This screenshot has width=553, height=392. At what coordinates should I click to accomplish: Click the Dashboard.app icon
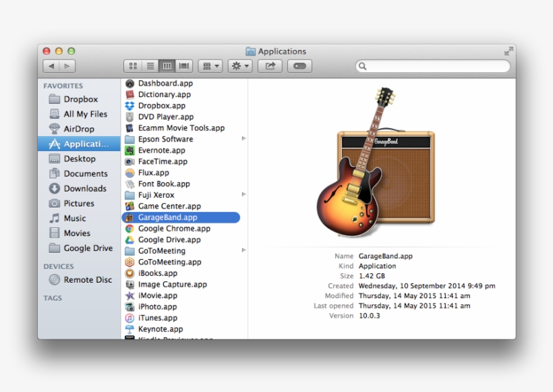point(129,83)
